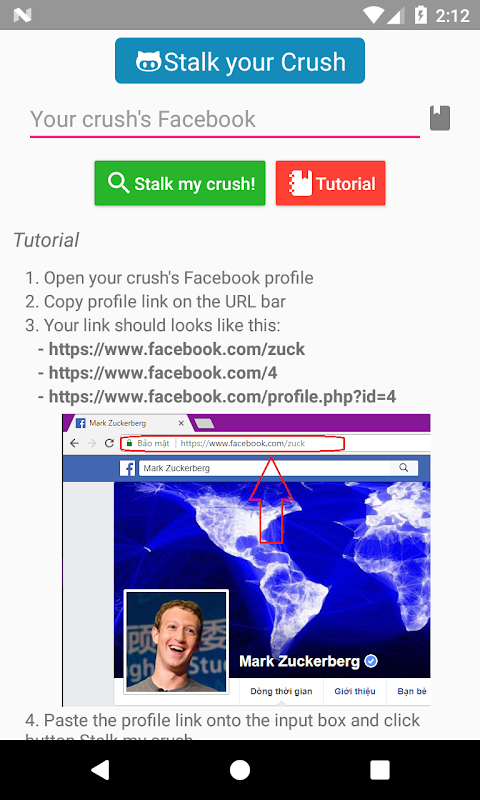Open the red Tutorial button

(331, 183)
